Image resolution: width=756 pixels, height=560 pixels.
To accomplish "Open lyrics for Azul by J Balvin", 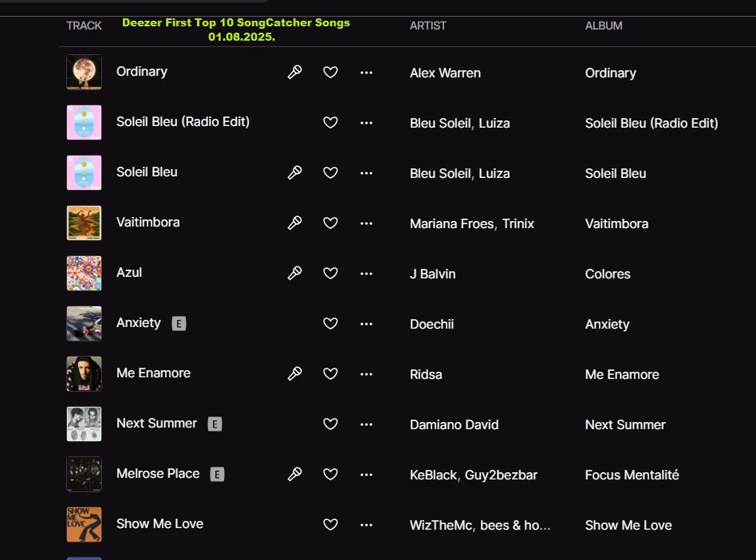I will [x=294, y=273].
